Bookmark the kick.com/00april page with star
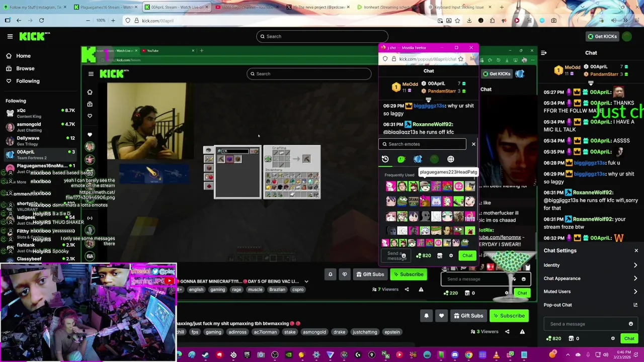644x362 pixels. pyautogui.click(x=457, y=21)
